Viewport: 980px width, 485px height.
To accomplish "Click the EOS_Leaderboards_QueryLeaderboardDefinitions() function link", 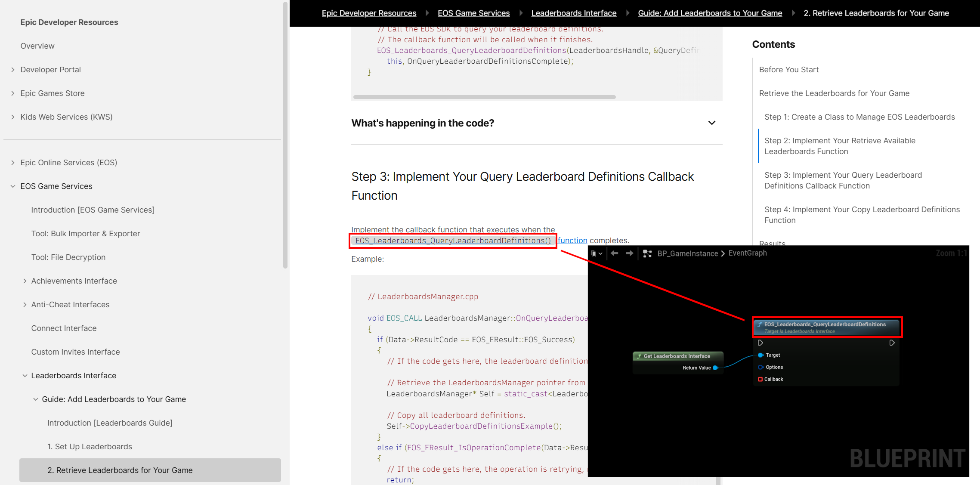I will coord(453,241).
